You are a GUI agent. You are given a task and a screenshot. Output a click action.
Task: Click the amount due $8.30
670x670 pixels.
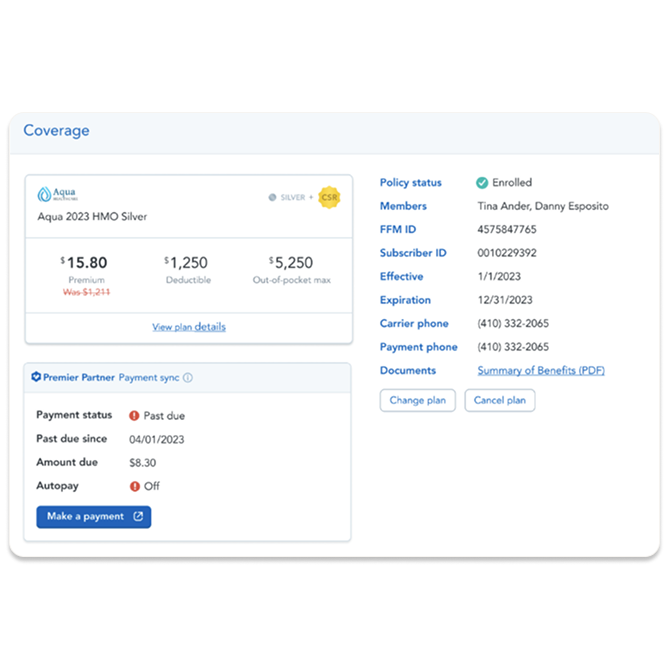(143, 463)
